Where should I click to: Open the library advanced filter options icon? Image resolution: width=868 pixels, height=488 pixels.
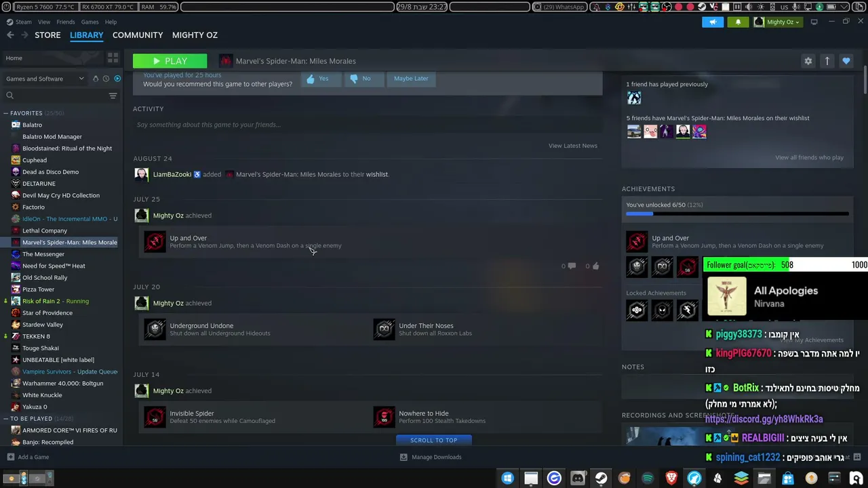pyautogui.click(x=113, y=96)
